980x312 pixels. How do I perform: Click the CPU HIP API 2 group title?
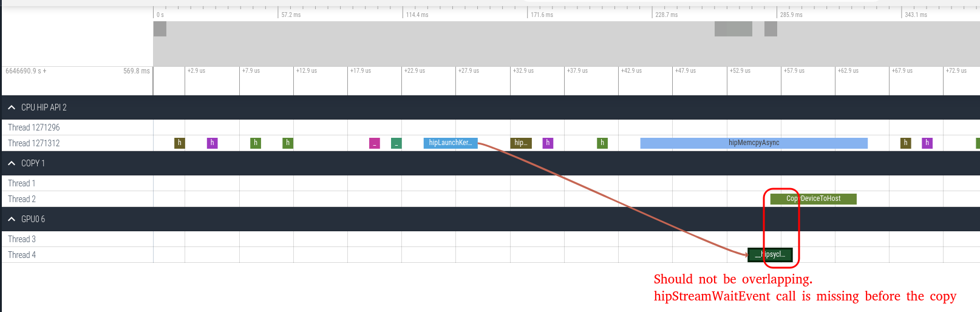(x=44, y=107)
